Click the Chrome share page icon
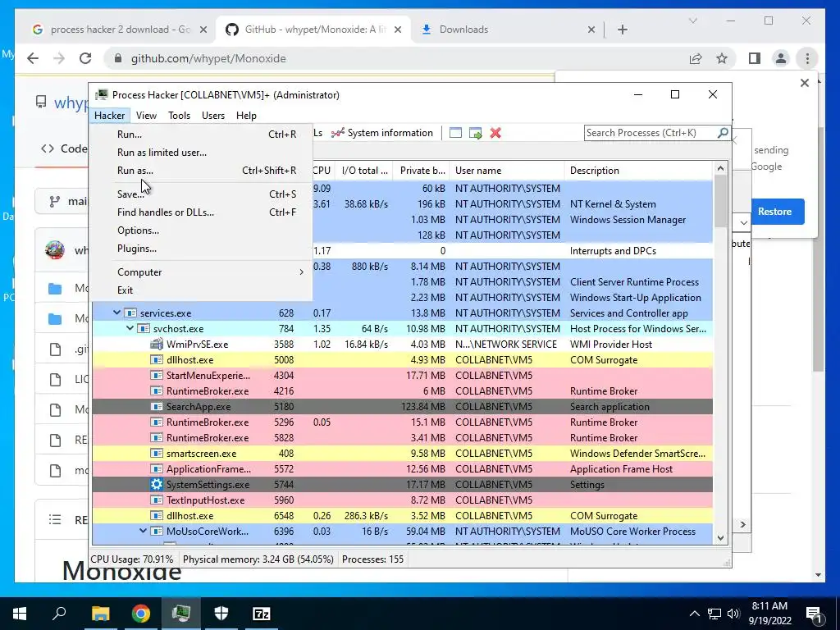The image size is (840, 630). [x=696, y=58]
